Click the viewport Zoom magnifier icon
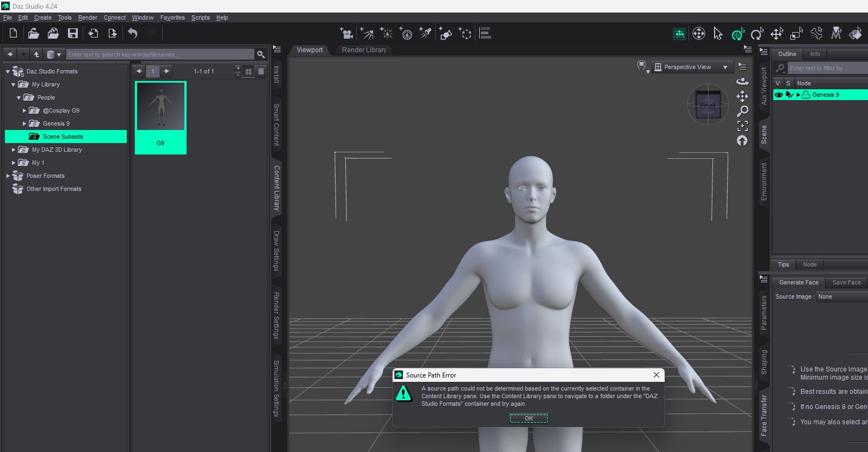Viewport: 868px width, 452px height. (742, 111)
